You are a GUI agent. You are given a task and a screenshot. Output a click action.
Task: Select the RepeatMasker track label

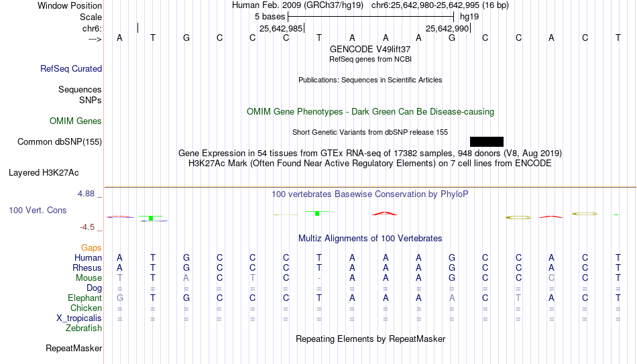click(74, 348)
